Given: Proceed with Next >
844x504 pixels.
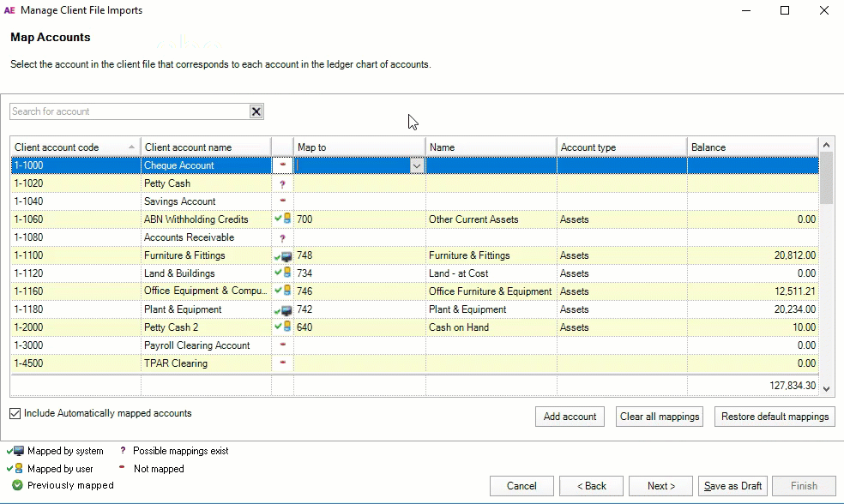Looking at the screenshot, I should click(660, 485).
